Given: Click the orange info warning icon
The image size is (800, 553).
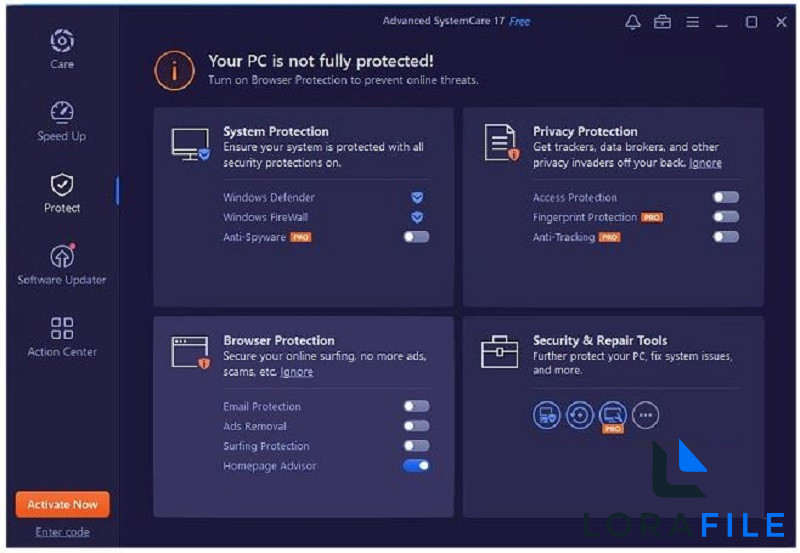Looking at the screenshot, I should click(x=174, y=70).
